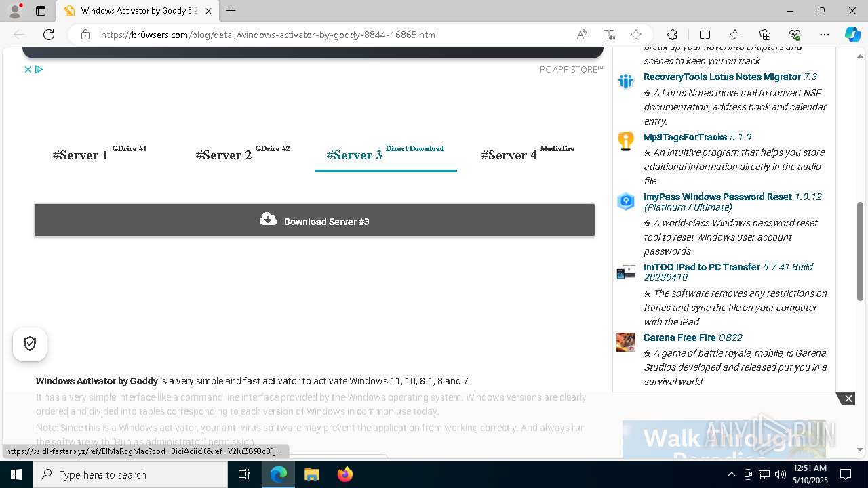The width and height of the screenshot is (868, 488).
Task: Open network status tray icon
Action: pos(764,474)
